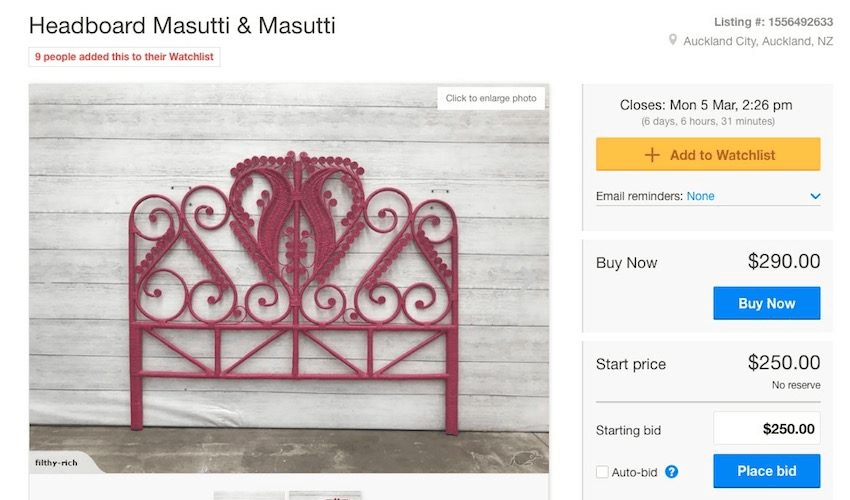Hit the Place bid button

(x=766, y=471)
